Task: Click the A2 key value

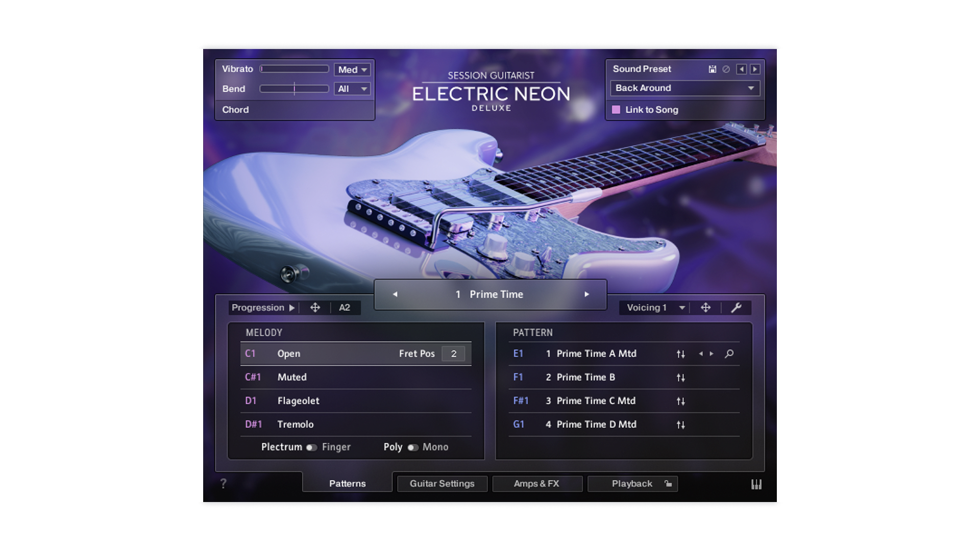Action: tap(345, 308)
